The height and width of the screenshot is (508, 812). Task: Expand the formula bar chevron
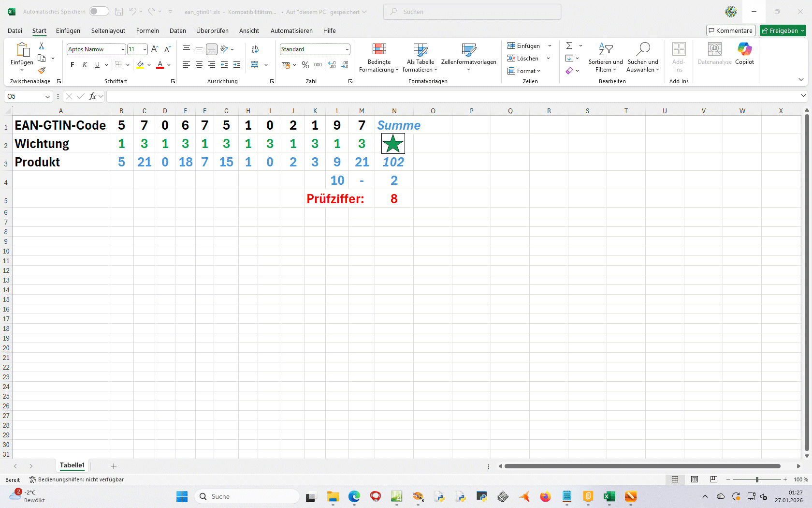click(x=803, y=96)
